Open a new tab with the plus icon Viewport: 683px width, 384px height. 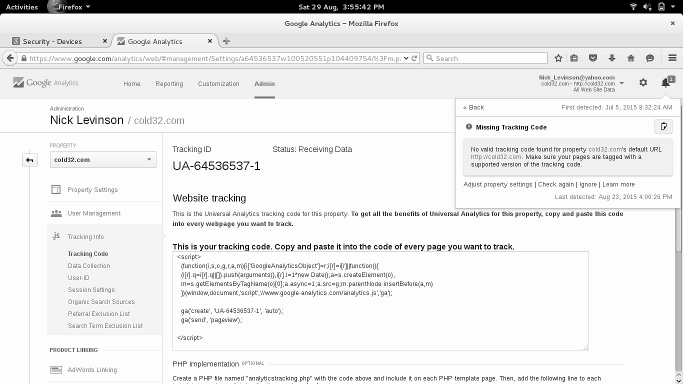[x=226, y=41]
